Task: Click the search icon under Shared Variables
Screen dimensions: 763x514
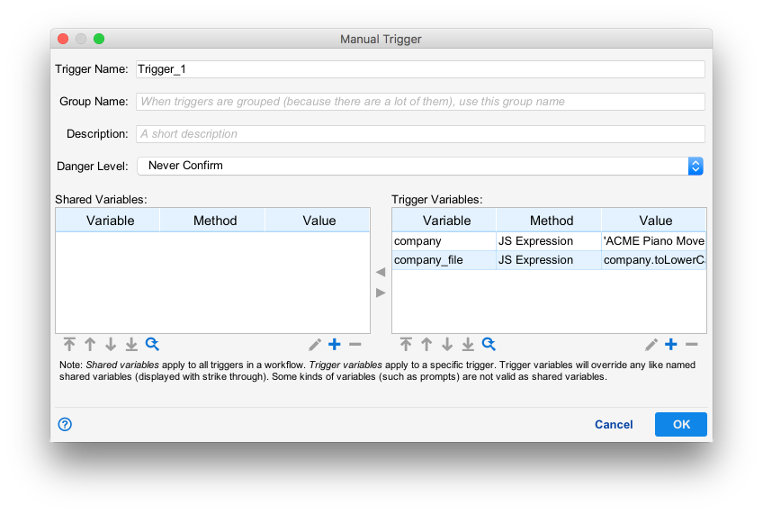Action: click(152, 344)
